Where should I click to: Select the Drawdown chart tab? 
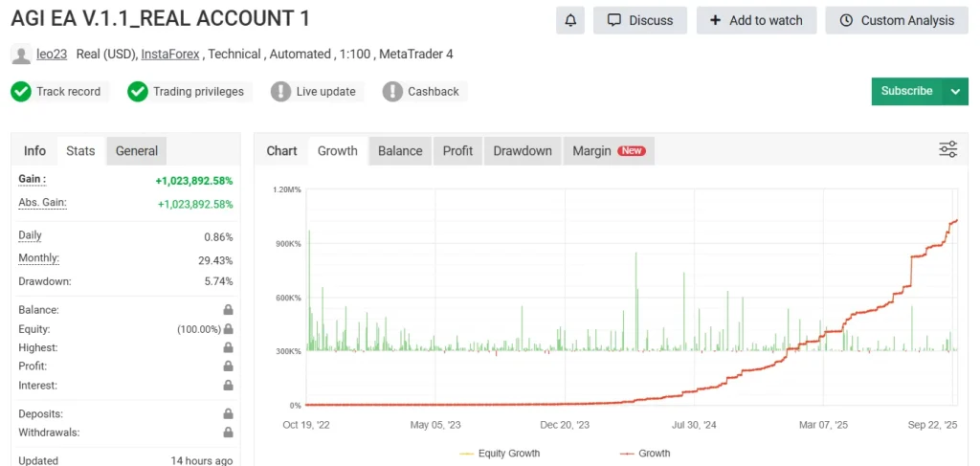(x=523, y=151)
